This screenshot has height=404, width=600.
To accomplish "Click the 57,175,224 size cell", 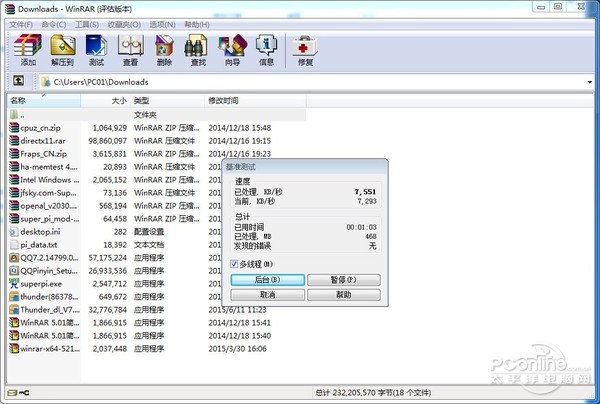I will click(x=108, y=258).
